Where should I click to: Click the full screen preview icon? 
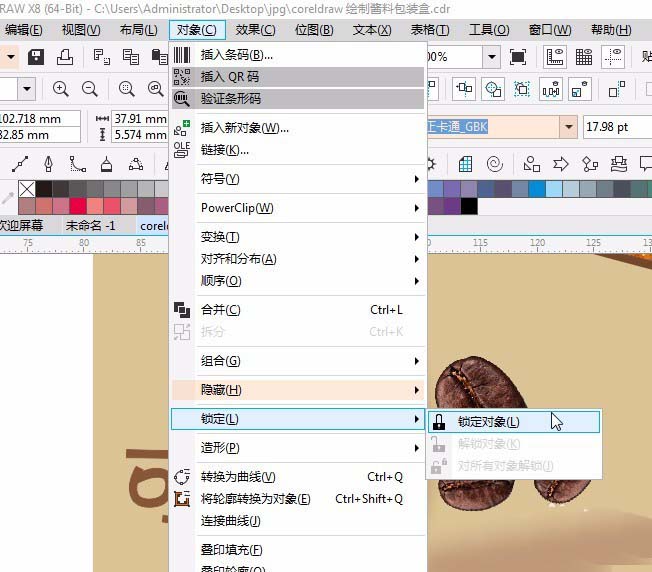click(x=518, y=57)
